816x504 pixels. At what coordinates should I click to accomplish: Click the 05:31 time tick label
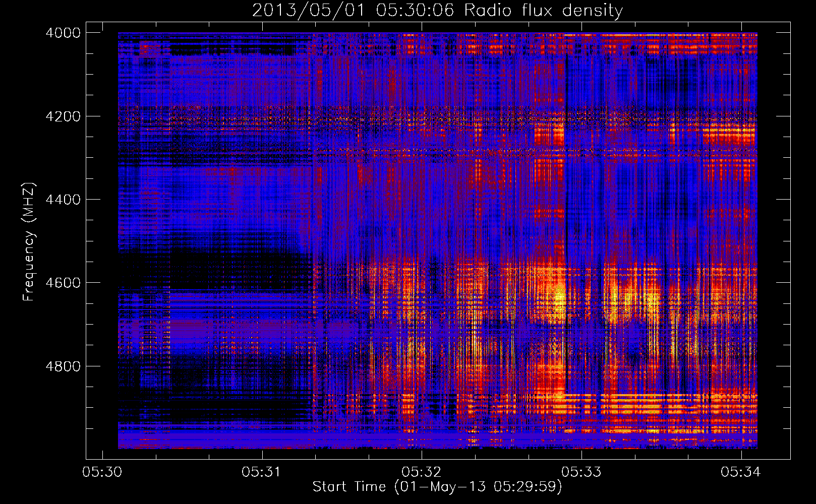pyautogui.click(x=262, y=472)
